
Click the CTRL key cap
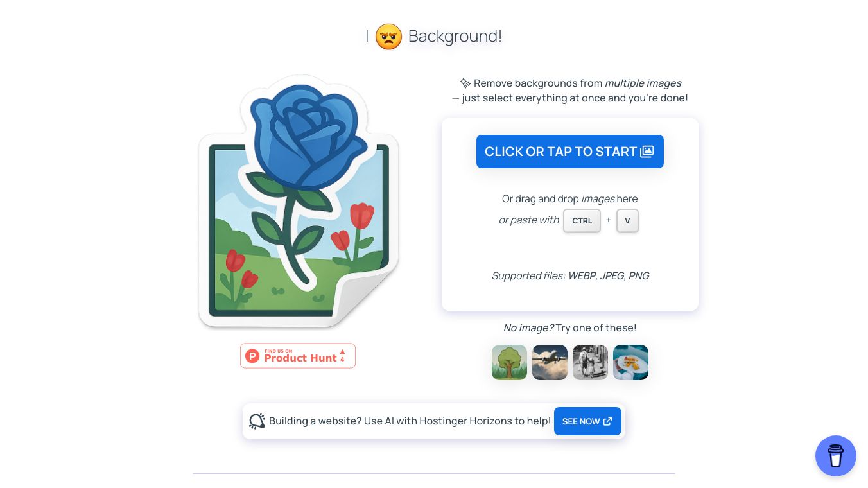point(582,221)
